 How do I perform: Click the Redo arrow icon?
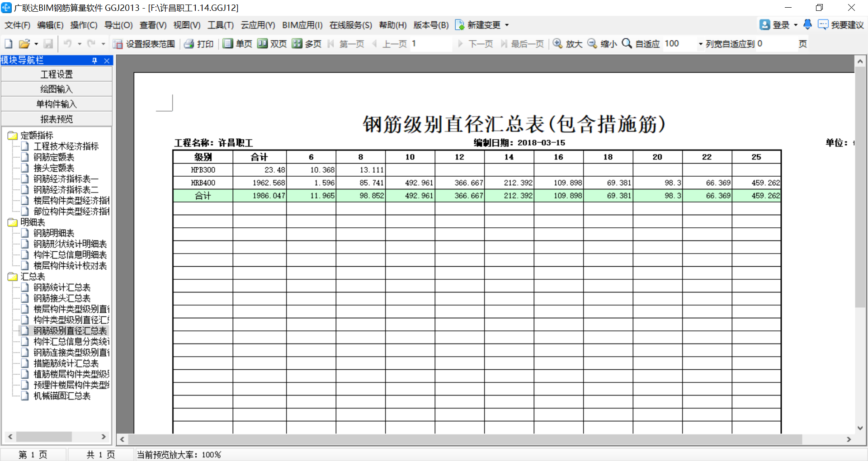click(x=91, y=43)
